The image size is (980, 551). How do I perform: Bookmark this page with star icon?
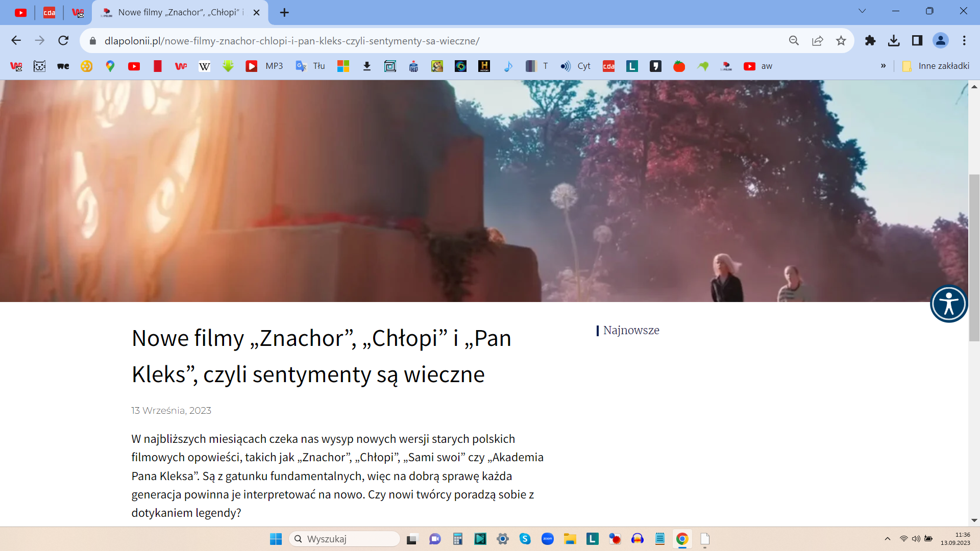(841, 41)
